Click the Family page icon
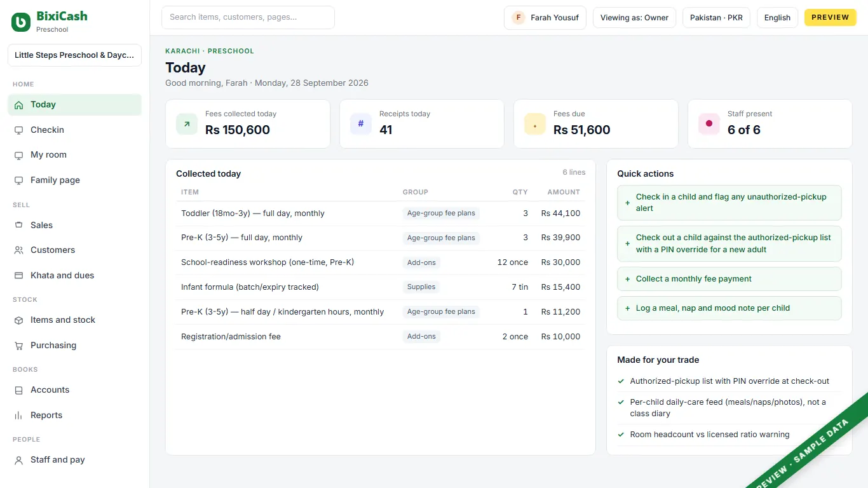This screenshot has width=868, height=488. click(x=18, y=180)
